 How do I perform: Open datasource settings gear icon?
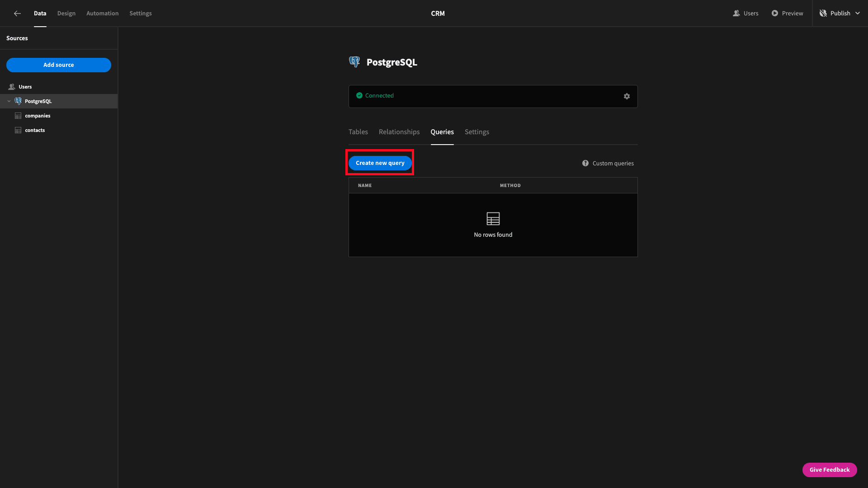coord(627,96)
